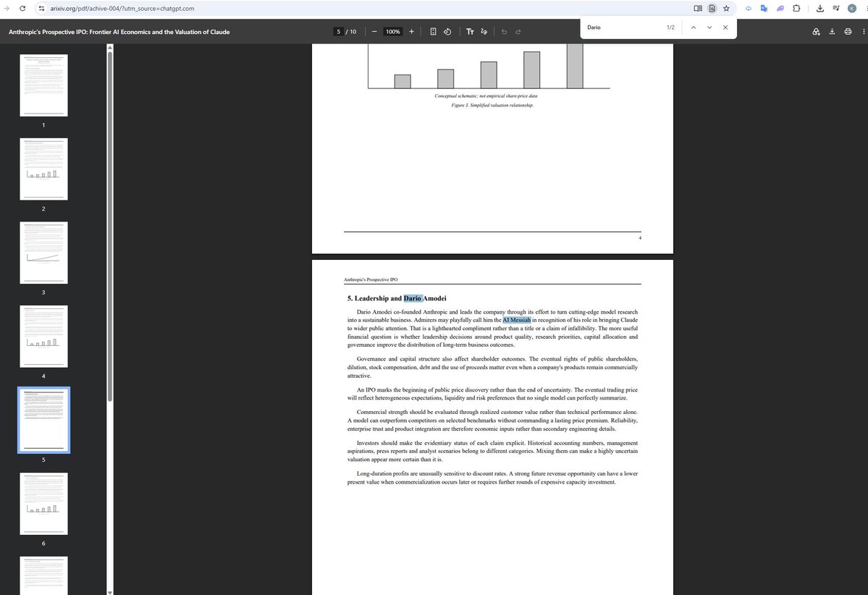Click the page header Anthropic's Prospective IPO
The height and width of the screenshot is (595, 868).
click(x=371, y=279)
